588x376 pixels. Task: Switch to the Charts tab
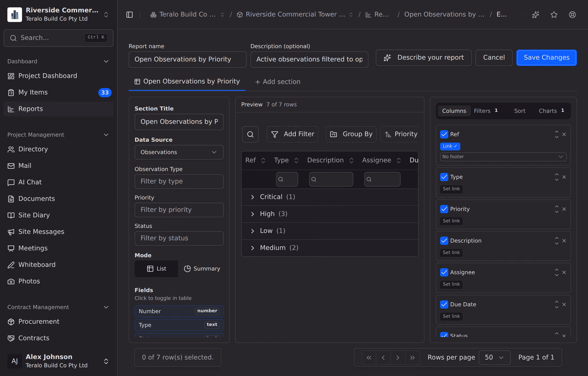point(551,111)
